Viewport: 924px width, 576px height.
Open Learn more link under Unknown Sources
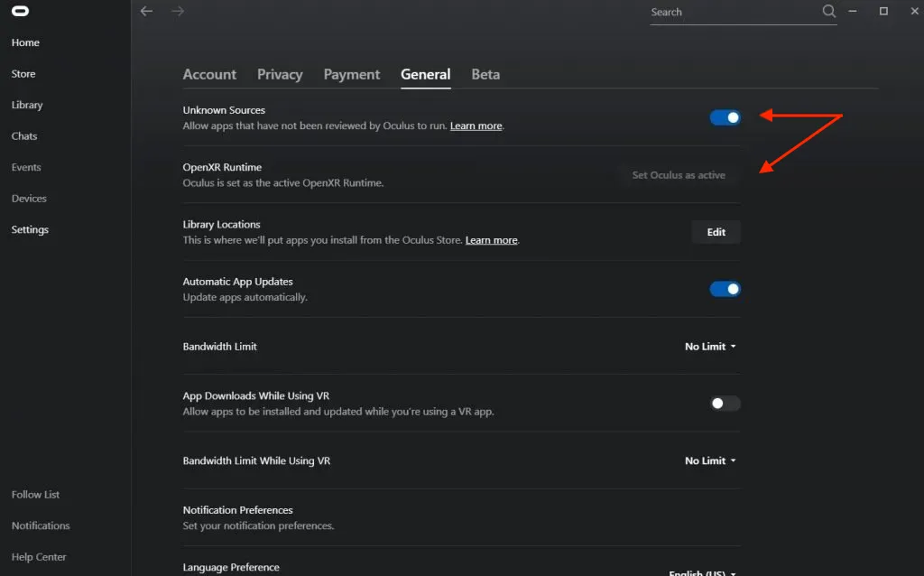476,125
